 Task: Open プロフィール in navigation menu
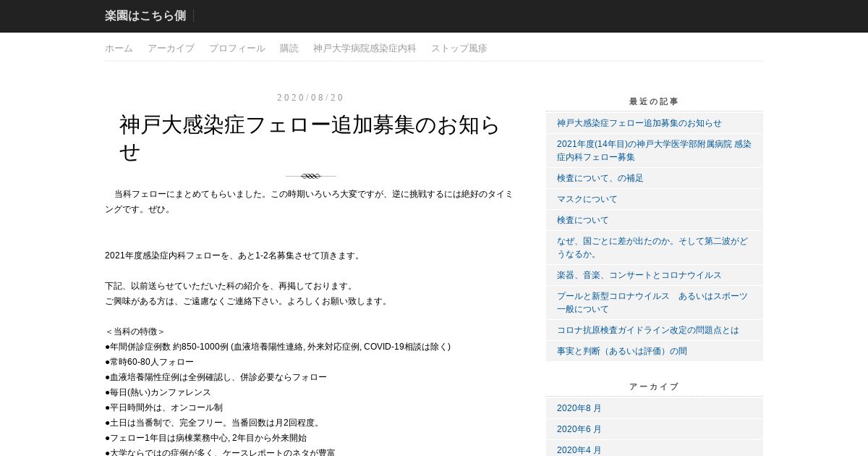[237, 48]
